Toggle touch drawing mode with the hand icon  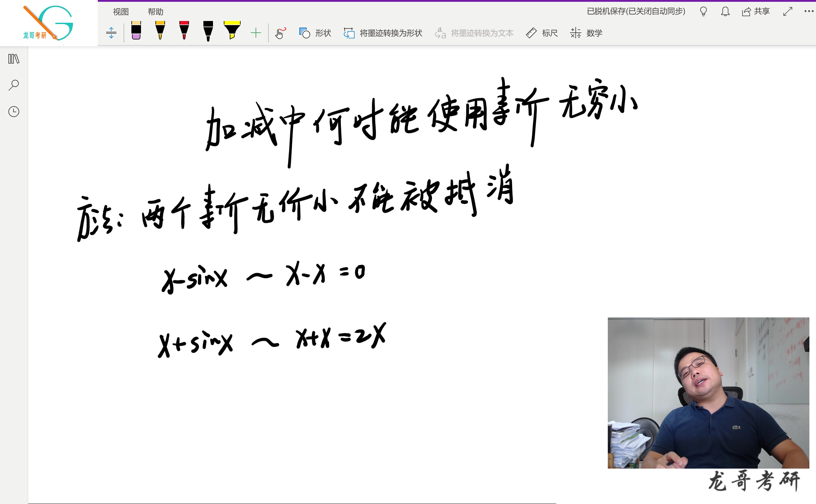click(280, 33)
